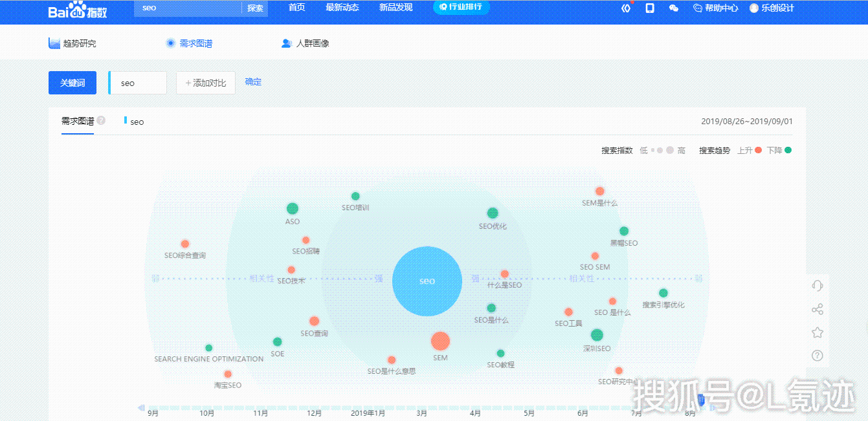Click the red SEM是什么 bubble
The width and height of the screenshot is (868, 421).
[x=600, y=191]
